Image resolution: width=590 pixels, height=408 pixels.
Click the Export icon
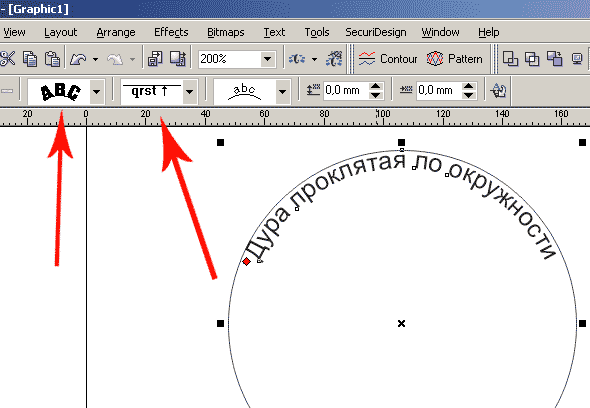(178, 59)
